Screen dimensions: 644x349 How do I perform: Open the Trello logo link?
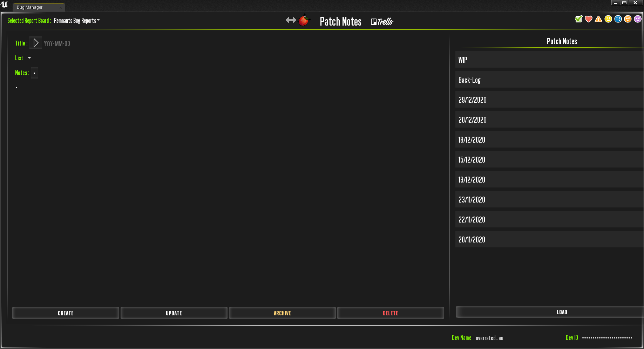pyautogui.click(x=382, y=22)
